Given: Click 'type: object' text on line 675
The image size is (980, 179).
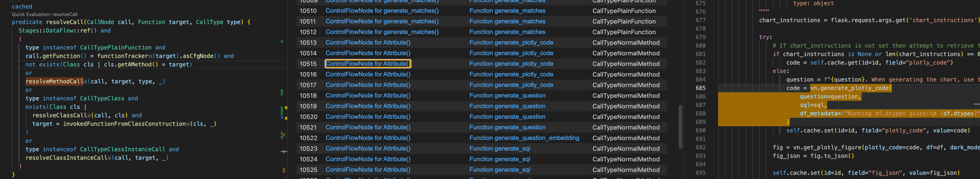Looking at the screenshot, I should (x=813, y=3).
